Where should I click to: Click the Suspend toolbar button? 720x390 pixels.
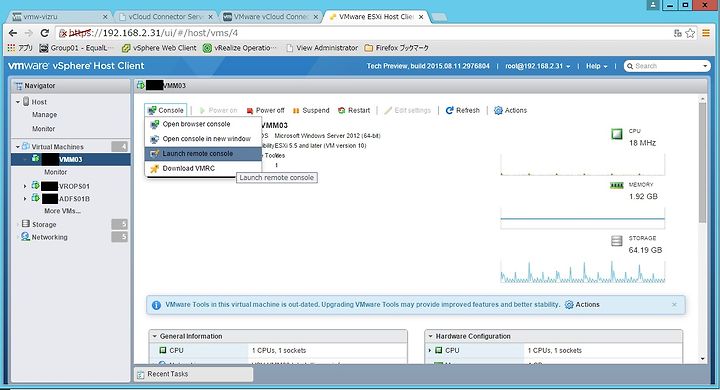coord(311,110)
